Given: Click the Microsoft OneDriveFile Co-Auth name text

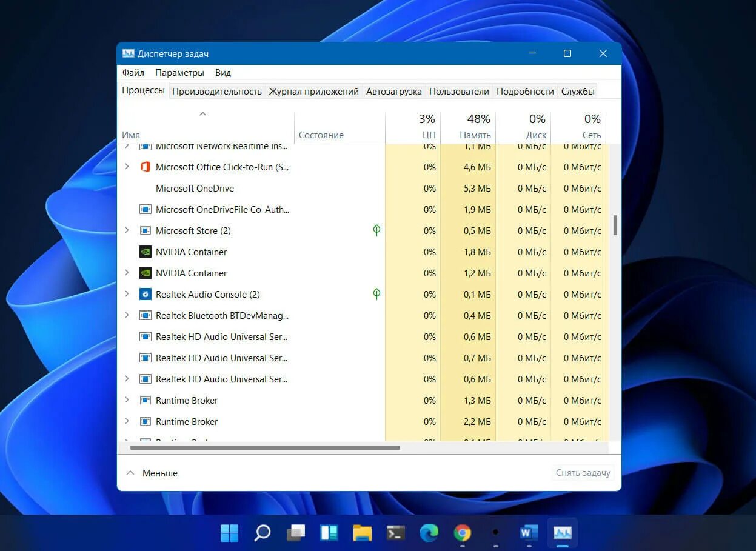Looking at the screenshot, I should coord(222,209).
